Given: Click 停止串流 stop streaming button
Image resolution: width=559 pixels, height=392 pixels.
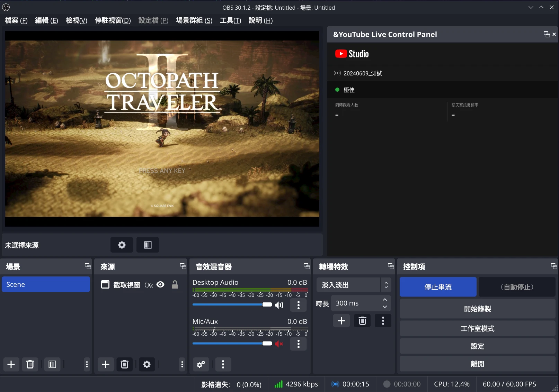Looking at the screenshot, I should tap(438, 287).
